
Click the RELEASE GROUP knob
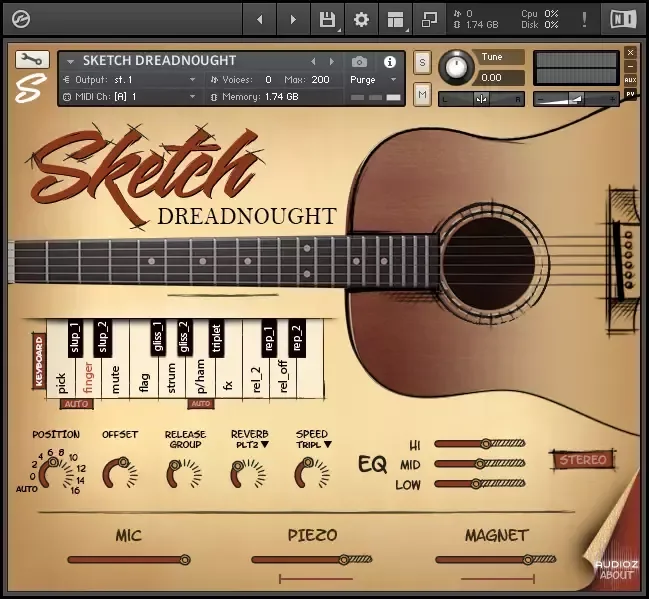click(x=184, y=473)
